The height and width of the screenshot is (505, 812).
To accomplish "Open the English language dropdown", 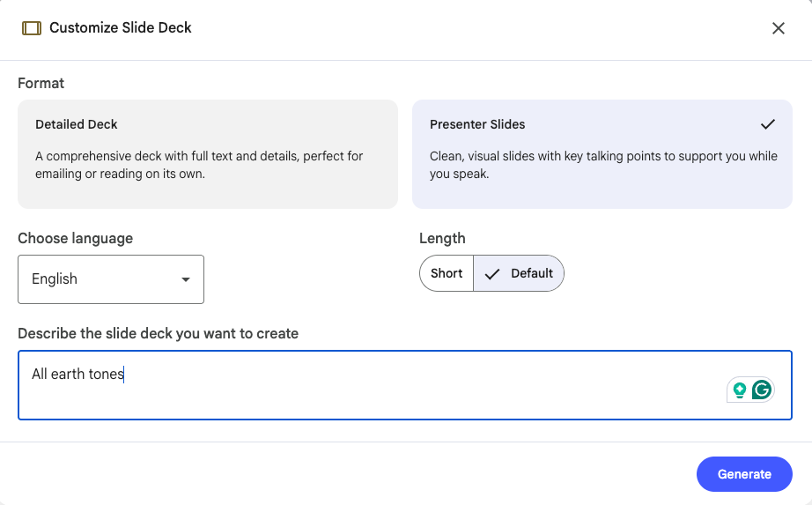I will pyautogui.click(x=111, y=279).
